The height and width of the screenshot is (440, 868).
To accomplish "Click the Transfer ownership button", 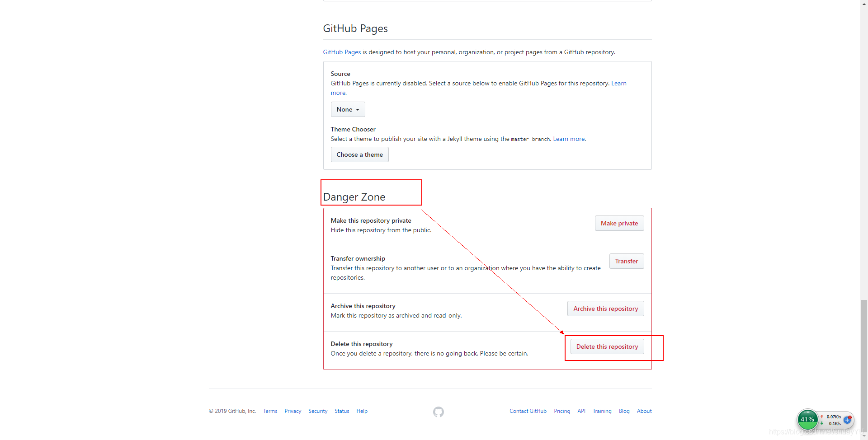I will click(x=627, y=261).
